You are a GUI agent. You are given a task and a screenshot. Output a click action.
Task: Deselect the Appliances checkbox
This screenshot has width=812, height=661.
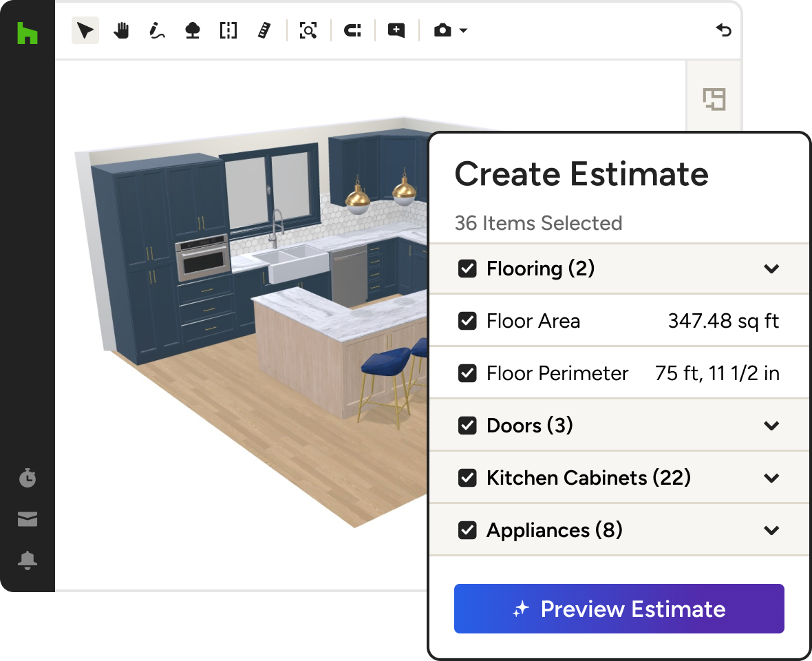pyautogui.click(x=467, y=530)
